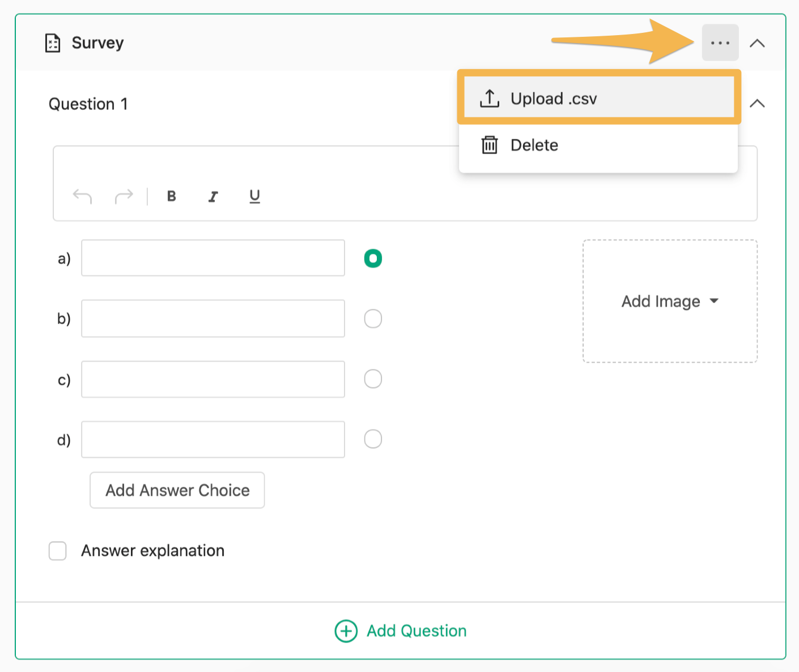Toggle underline formatting
Screen dimensions: 799x672
coord(255,196)
